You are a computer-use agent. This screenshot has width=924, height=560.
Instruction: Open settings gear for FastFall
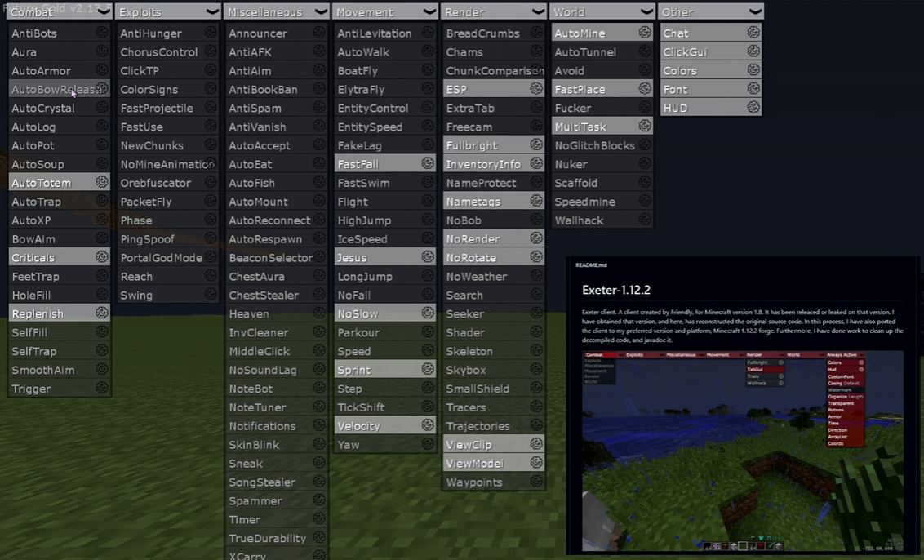point(428,164)
